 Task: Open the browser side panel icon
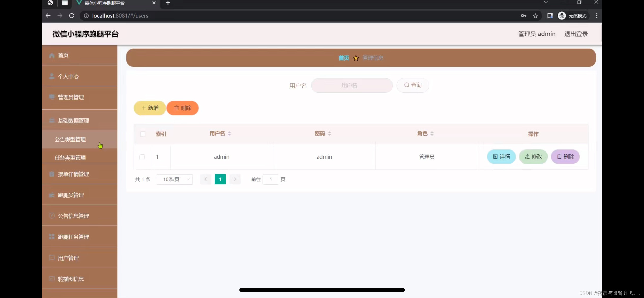click(550, 16)
